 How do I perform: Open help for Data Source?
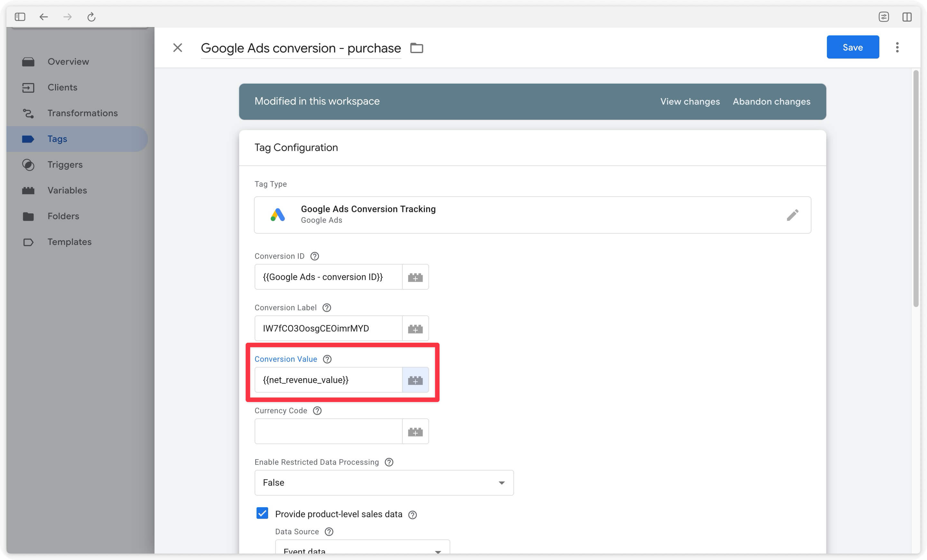point(329,532)
